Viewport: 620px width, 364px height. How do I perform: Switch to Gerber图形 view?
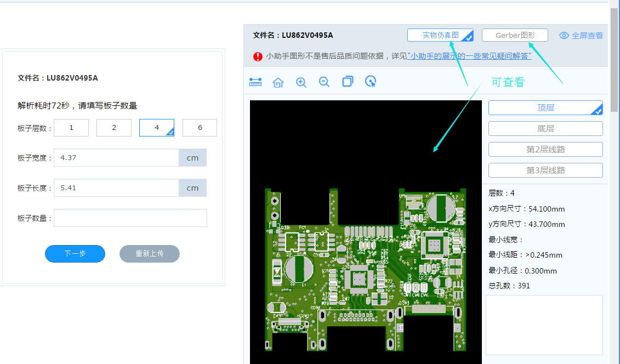coord(515,35)
